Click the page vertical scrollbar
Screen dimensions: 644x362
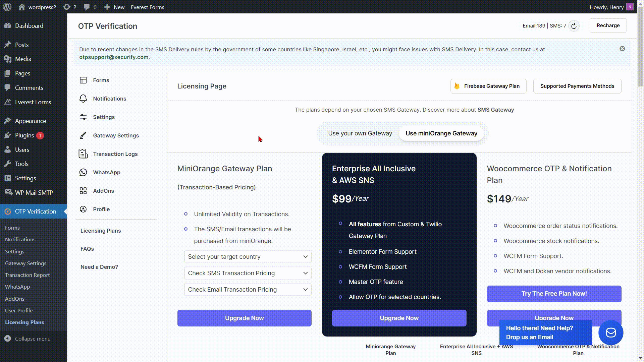tap(640, 47)
